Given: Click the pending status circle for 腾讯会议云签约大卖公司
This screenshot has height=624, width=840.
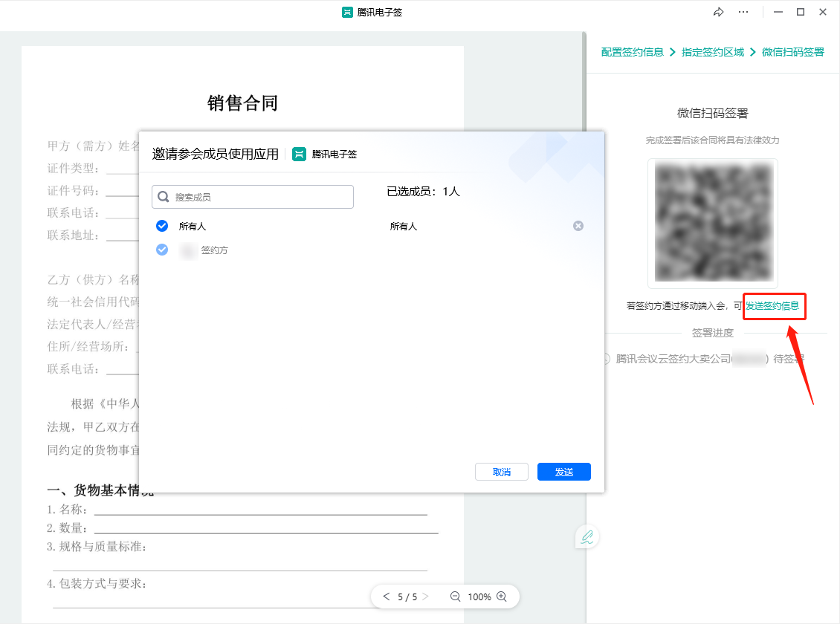Looking at the screenshot, I should click(606, 359).
